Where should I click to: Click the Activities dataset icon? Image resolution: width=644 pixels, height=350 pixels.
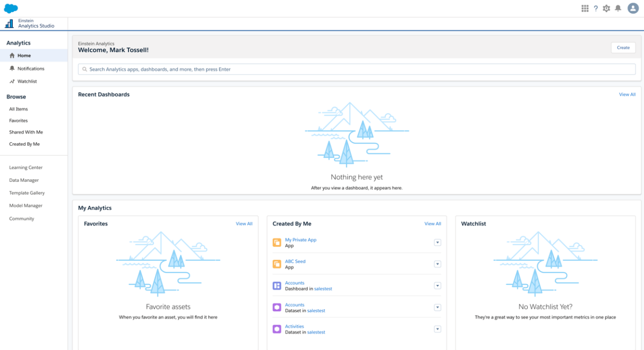(277, 329)
